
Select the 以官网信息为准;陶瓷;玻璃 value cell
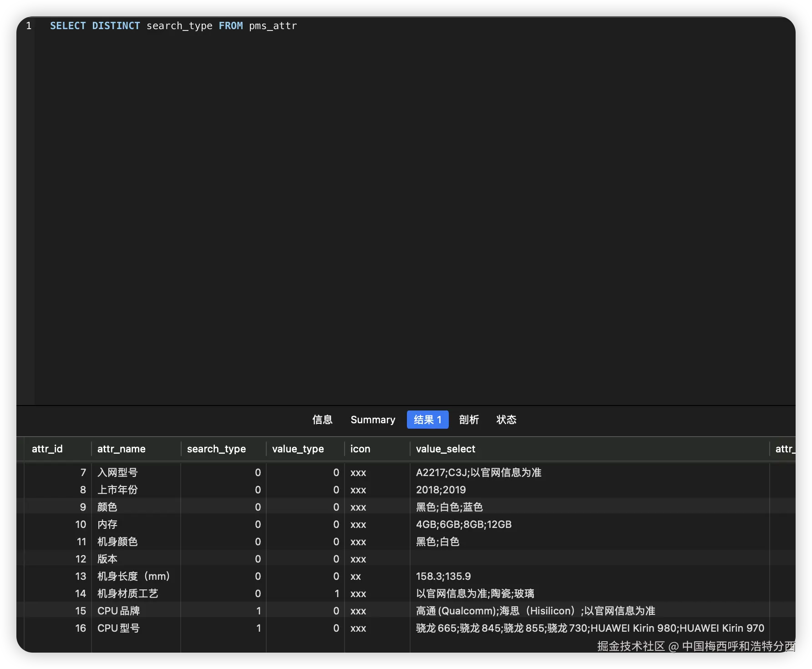589,593
